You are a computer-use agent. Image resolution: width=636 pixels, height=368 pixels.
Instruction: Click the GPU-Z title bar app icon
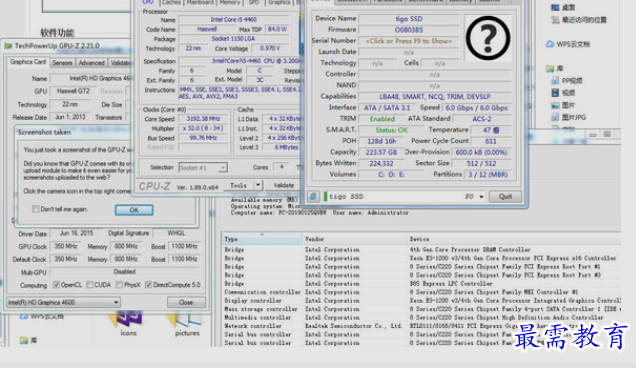tap(8, 46)
